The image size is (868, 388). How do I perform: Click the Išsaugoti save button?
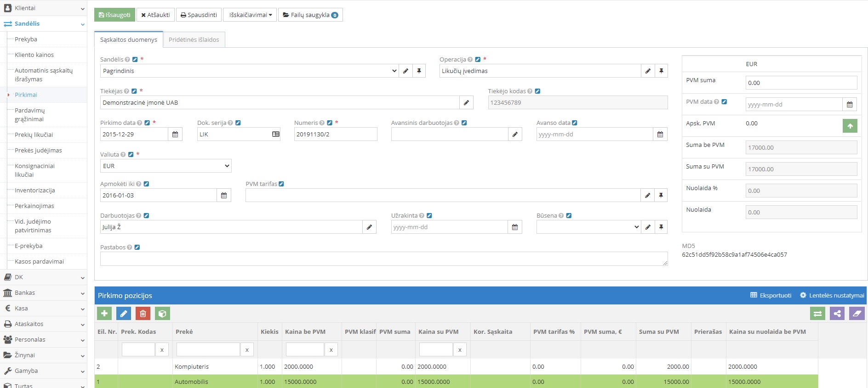(x=114, y=15)
